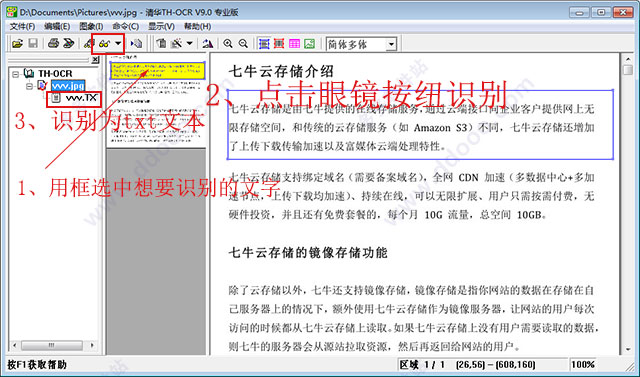Select the vvv.TX text result item
This screenshot has height=377, width=640.
pyautogui.click(x=81, y=98)
